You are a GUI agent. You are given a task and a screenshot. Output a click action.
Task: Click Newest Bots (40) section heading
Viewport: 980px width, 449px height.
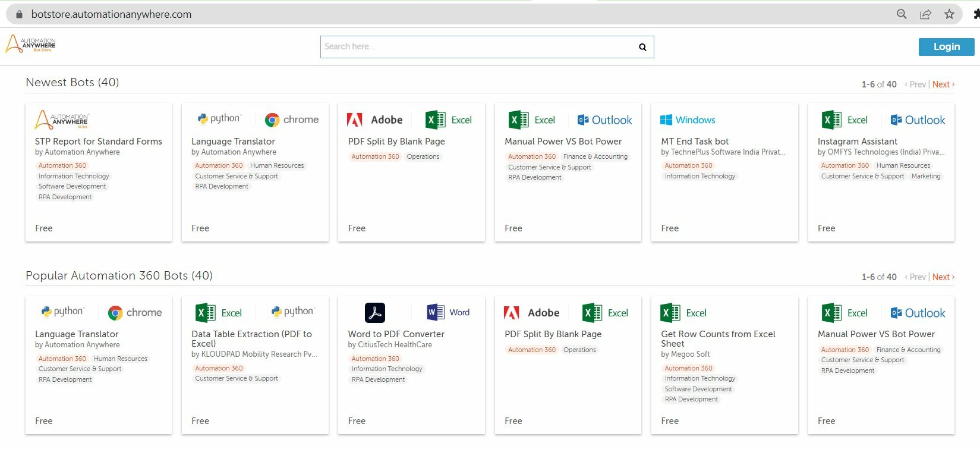click(73, 83)
